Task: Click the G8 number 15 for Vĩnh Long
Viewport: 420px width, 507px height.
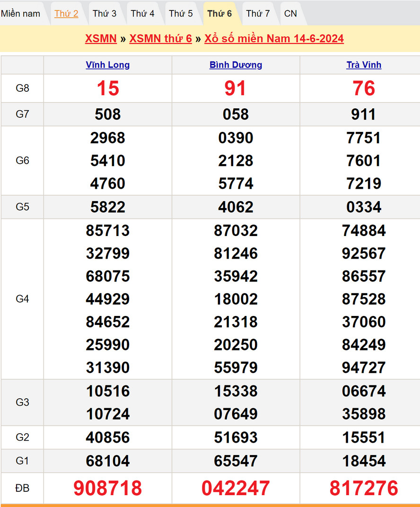Action: (108, 88)
